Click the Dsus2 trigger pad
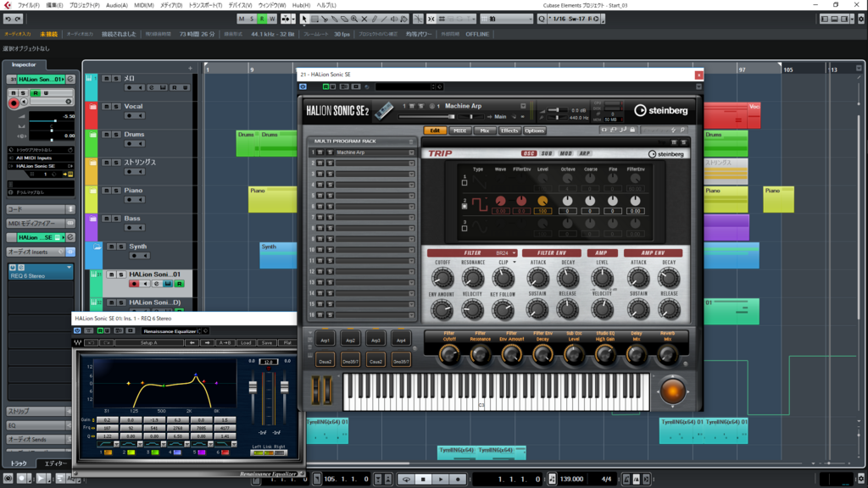Image resolution: width=868 pixels, height=488 pixels. tap(325, 361)
